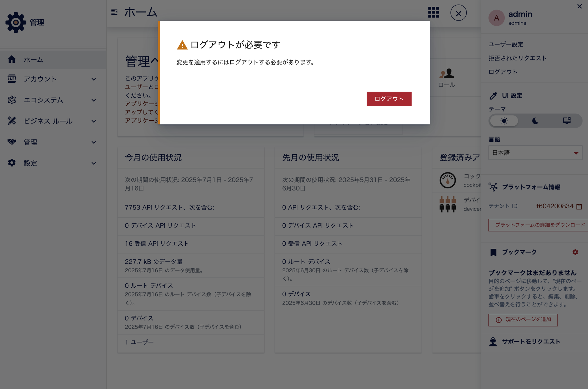Select the エコシステム sidebar icon

(x=12, y=100)
